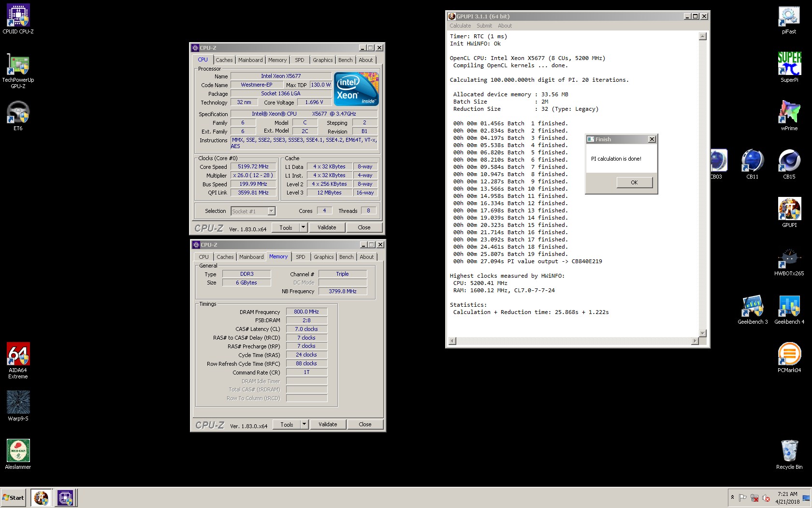Screen dimensions: 812x508
Task: Click the Core Voltage value 1.696 V
Action: coord(314,102)
